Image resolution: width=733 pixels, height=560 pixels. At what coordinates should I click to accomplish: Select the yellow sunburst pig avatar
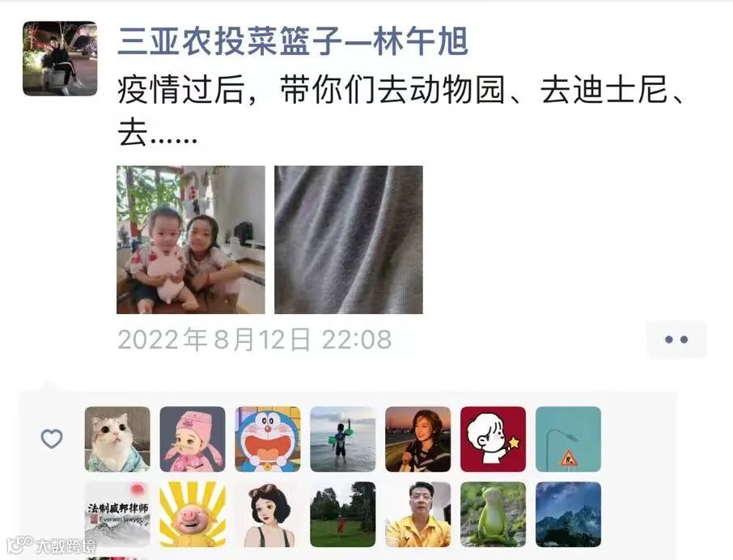[193, 514]
